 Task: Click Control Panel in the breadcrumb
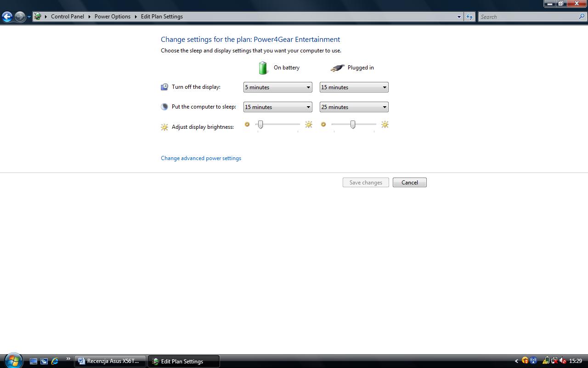pos(68,17)
